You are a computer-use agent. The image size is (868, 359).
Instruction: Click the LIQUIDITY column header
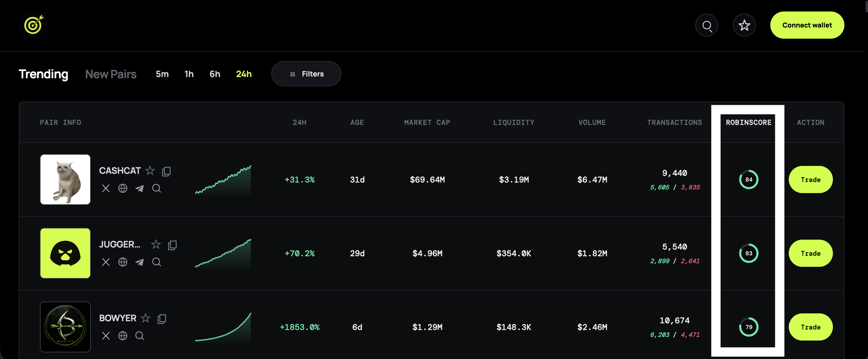coord(514,123)
